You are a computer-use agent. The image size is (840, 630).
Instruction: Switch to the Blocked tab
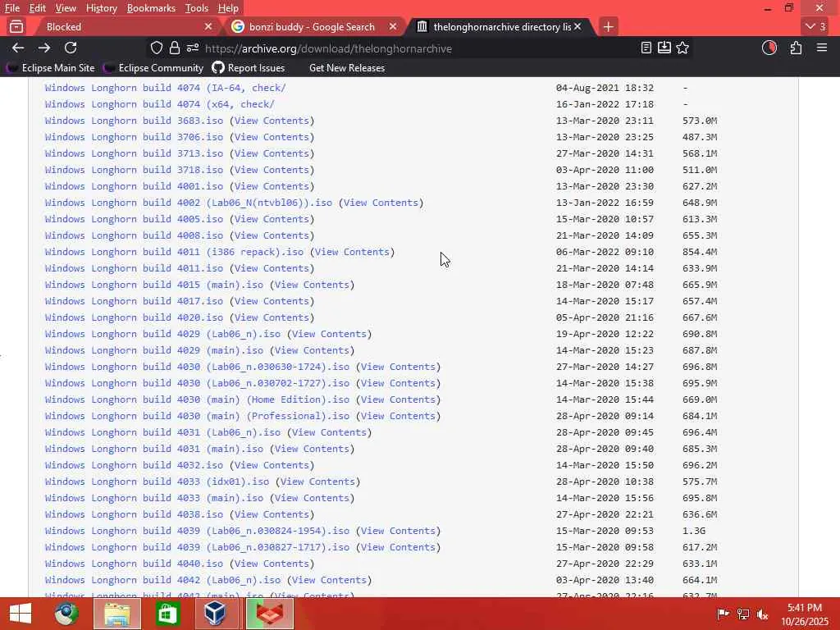(123, 26)
